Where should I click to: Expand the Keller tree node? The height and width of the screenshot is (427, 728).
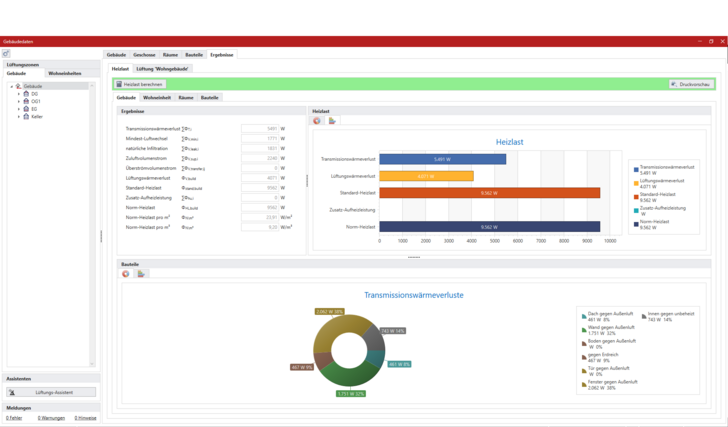coord(19,116)
